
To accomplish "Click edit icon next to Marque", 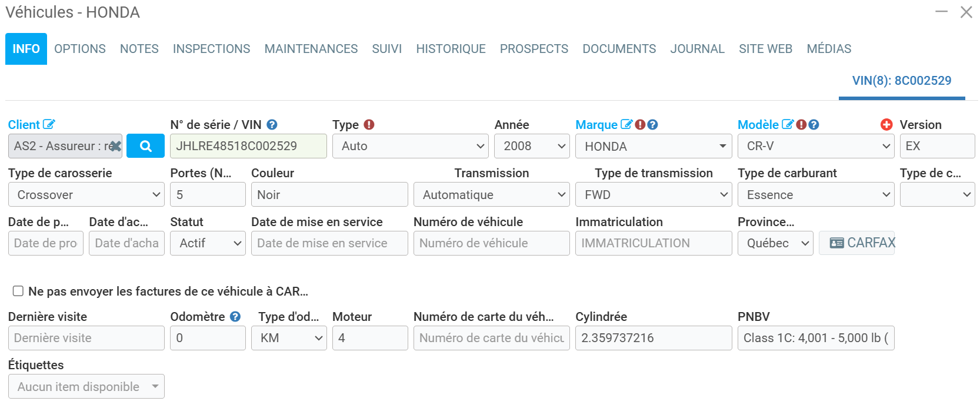I will point(626,124).
